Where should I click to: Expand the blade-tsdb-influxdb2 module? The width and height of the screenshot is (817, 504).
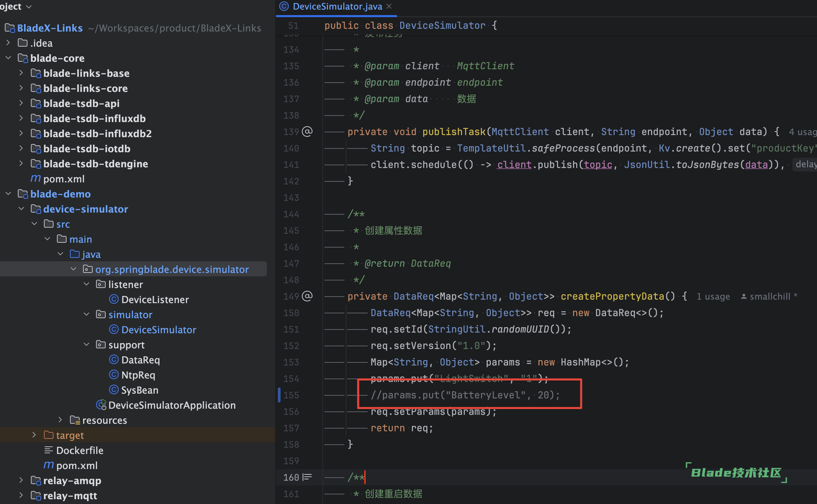pyautogui.click(x=21, y=133)
